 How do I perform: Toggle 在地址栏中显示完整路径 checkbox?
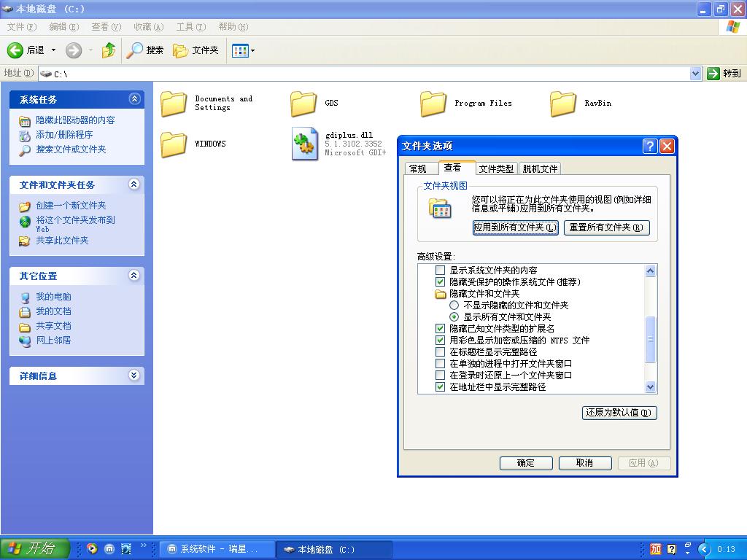coord(440,387)
